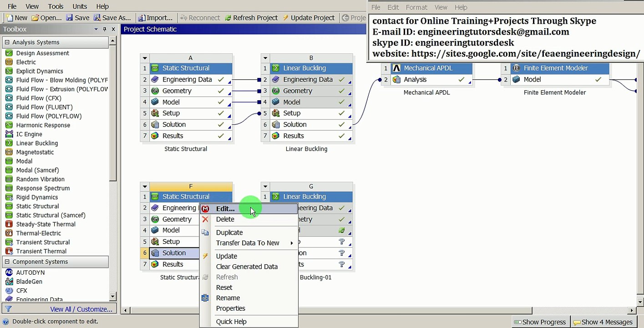Click Engineering Data icon in system A

point(155,79)
